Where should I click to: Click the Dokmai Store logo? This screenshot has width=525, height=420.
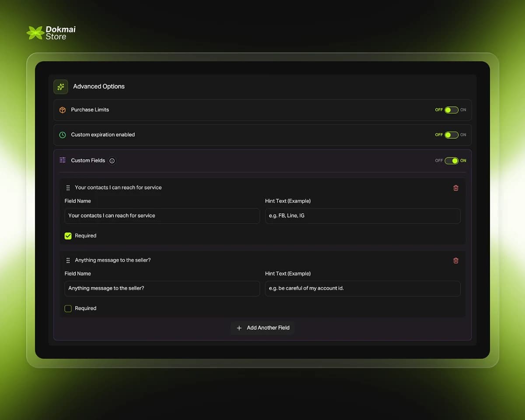pyautogui.click(x=50, y=32)
